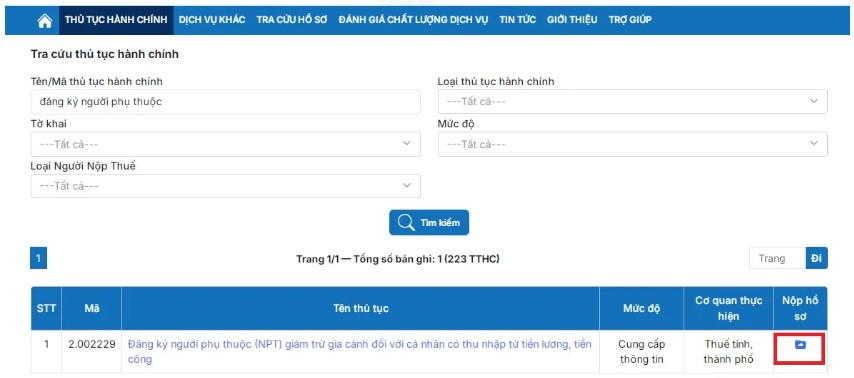Click the Mức độ table column header
The image size is (854, 378).
point(642,308)
